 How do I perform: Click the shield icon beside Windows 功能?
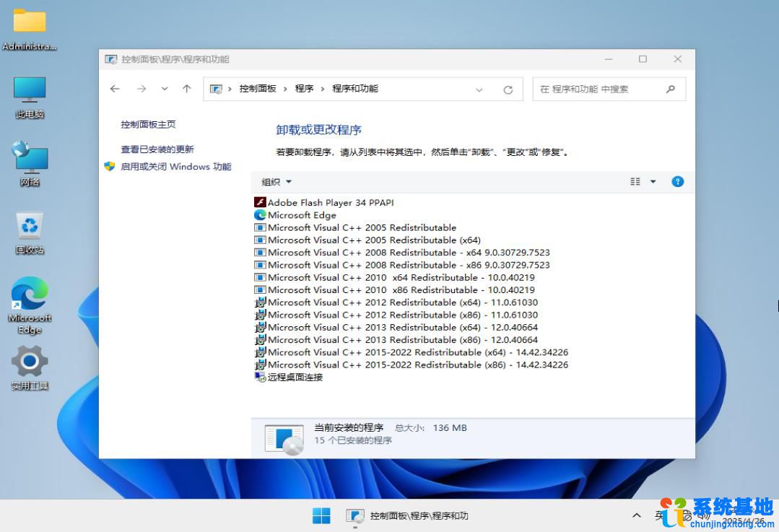point(110,167)
